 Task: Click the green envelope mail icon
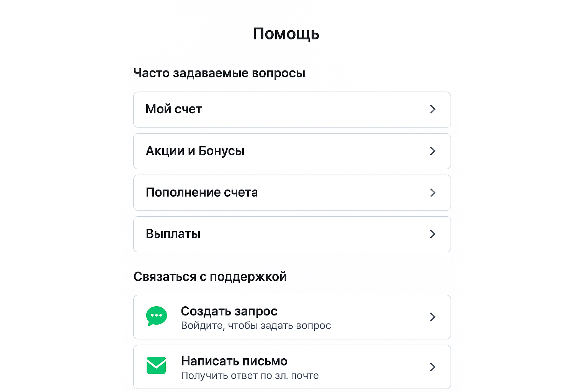click(156, 366)
